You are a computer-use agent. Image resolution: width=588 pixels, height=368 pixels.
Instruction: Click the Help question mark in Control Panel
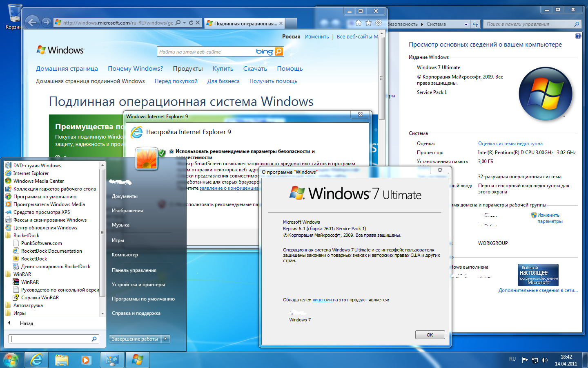(x=578, y=36)
